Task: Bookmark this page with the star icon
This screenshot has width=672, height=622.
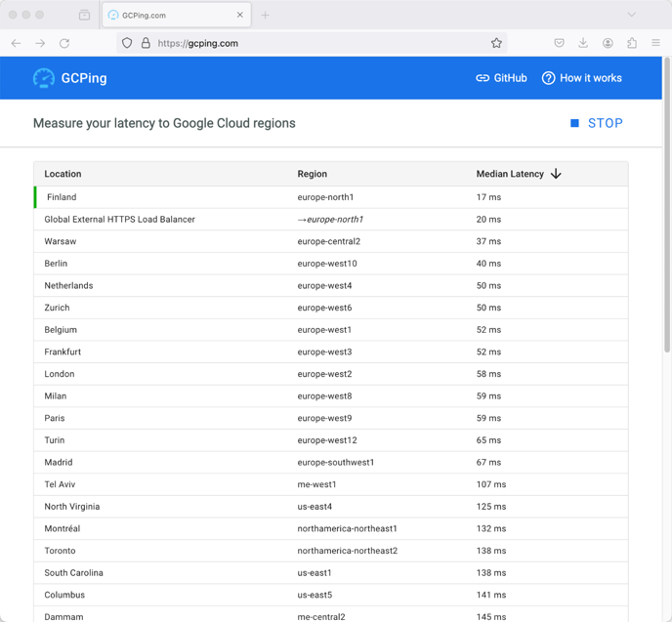Action: point(496,43)
